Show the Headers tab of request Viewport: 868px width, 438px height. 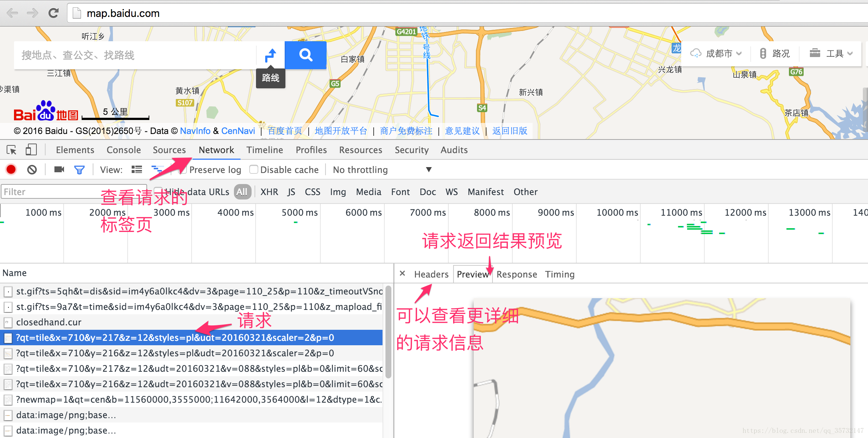click(x=431, y=274)
